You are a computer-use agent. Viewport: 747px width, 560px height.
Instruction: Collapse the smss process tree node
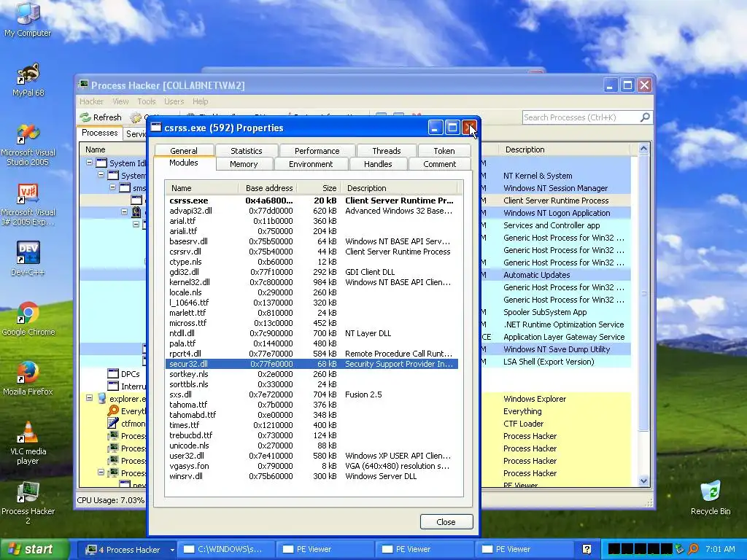[x=113, y=187]
